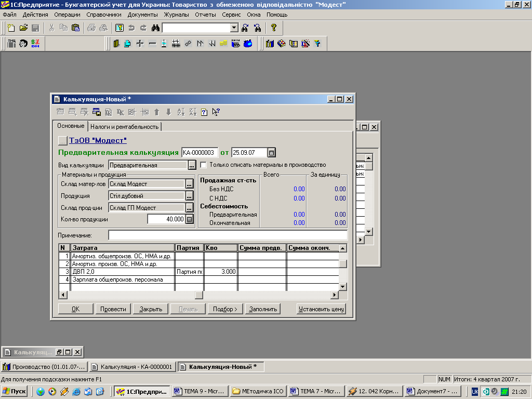Click the costs table scroll down arrow
Viewport: 532px width, 399px height.
[343, 287]
